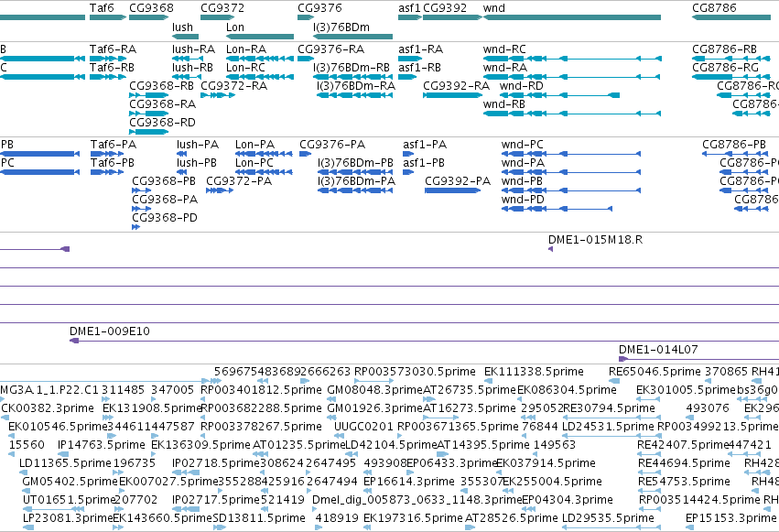
Task: Click transcript l(3)76BDm-RA
Action: (x=355, y=95)
